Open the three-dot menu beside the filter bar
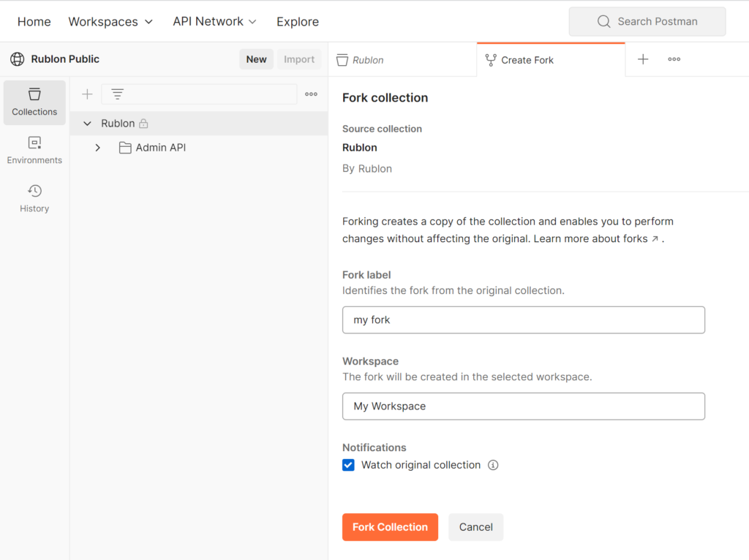This screenshot has height=560, width=749. (x=311, y=94)
